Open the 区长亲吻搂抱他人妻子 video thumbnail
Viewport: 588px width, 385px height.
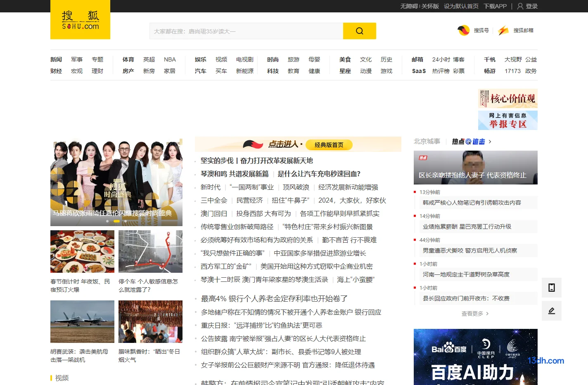[476, 168]
